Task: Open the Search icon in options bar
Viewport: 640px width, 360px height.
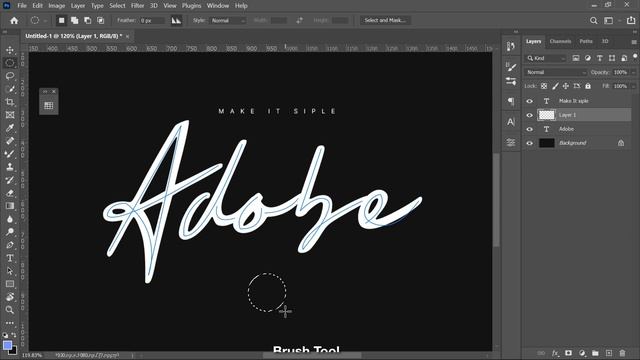Action: tap(593, 20)
